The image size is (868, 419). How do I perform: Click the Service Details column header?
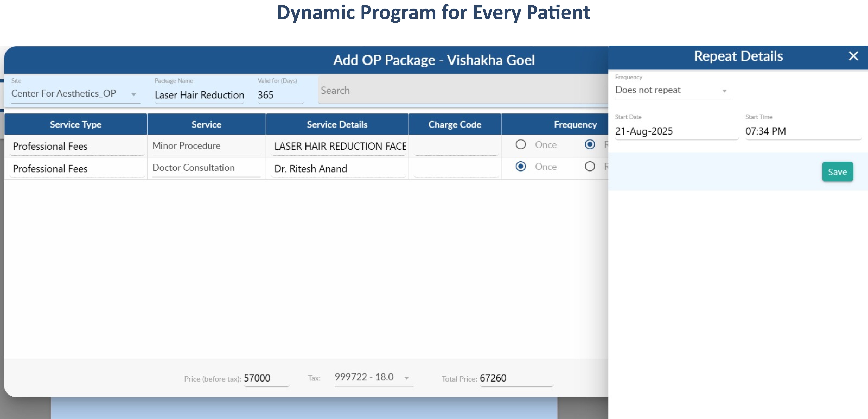[337, 124]
